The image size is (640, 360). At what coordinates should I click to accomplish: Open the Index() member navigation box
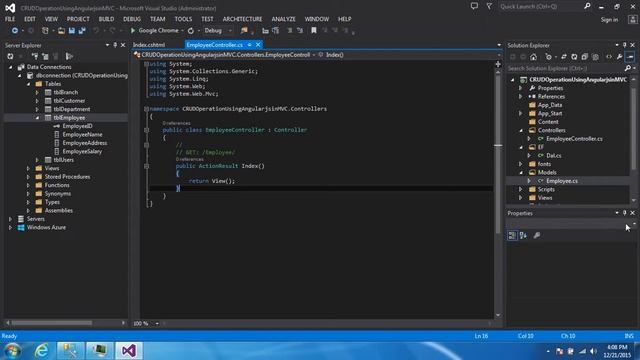[408, 55]
